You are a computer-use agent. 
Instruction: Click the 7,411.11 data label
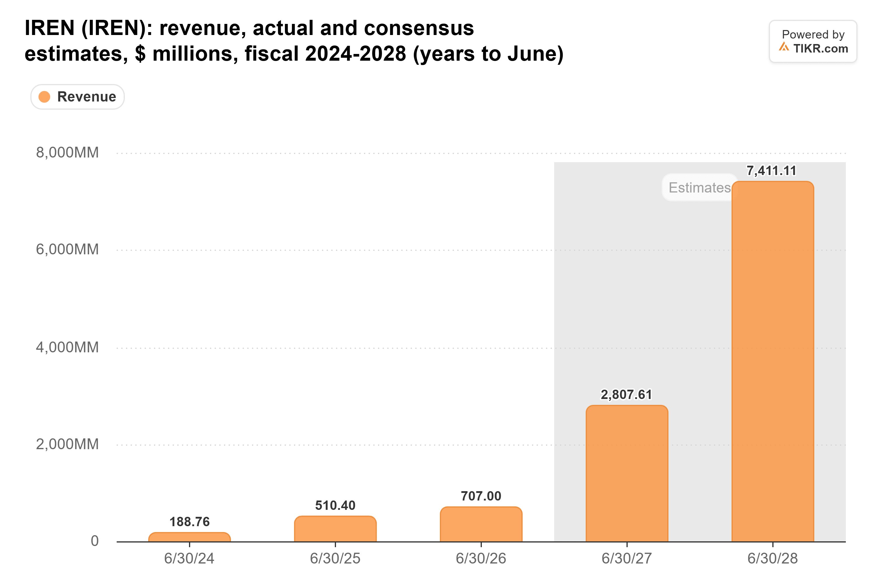coord(771,171)
